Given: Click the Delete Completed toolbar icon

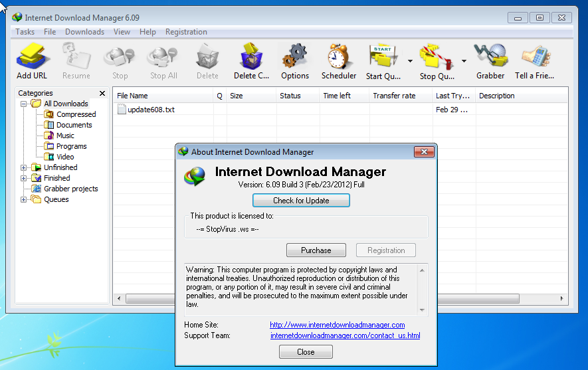Looking at the screenshot, I should 251,56.
